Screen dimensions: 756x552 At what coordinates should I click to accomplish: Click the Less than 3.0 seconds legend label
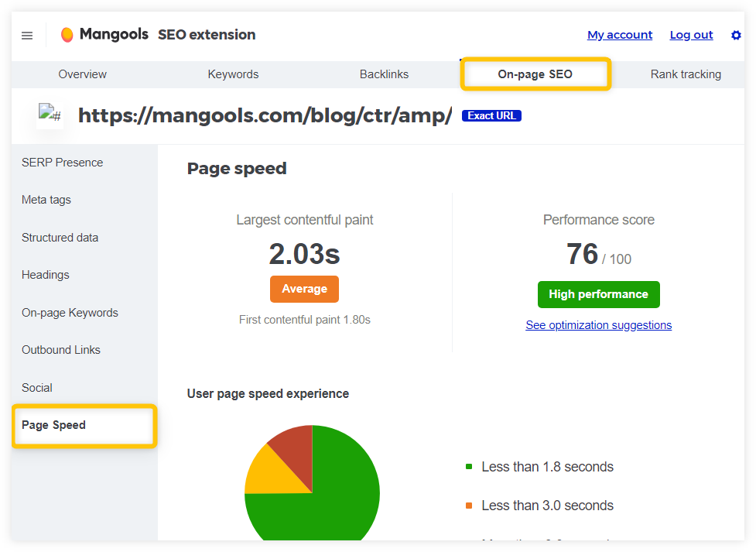[x=547, y=506]
